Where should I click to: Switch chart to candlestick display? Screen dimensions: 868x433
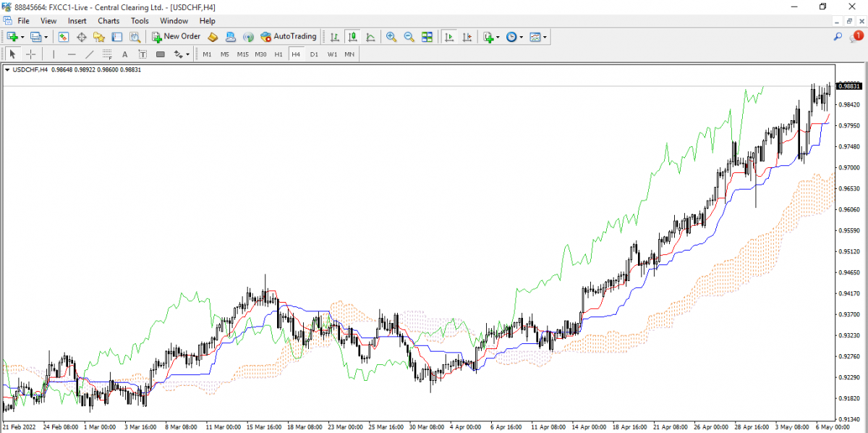[x=353, y=37]
